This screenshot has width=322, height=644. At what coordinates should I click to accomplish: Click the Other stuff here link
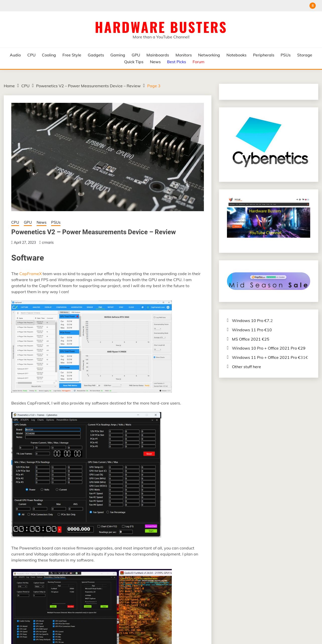pyautogui.click(x=247, y=367)
